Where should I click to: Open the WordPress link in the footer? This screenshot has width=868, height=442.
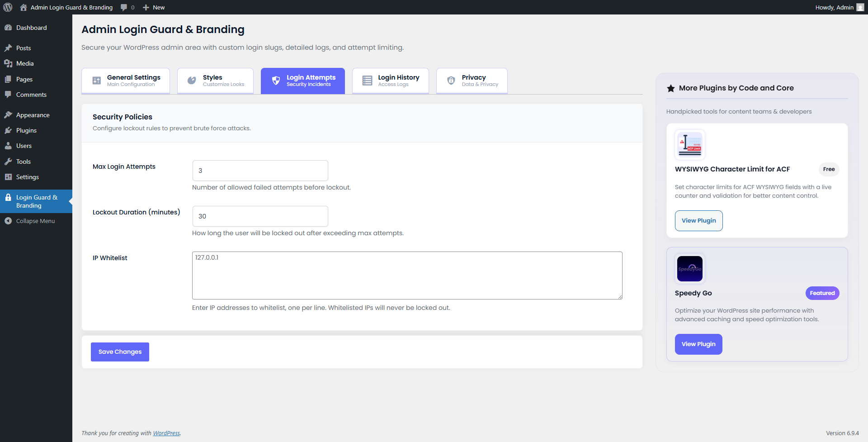[166, 433]
